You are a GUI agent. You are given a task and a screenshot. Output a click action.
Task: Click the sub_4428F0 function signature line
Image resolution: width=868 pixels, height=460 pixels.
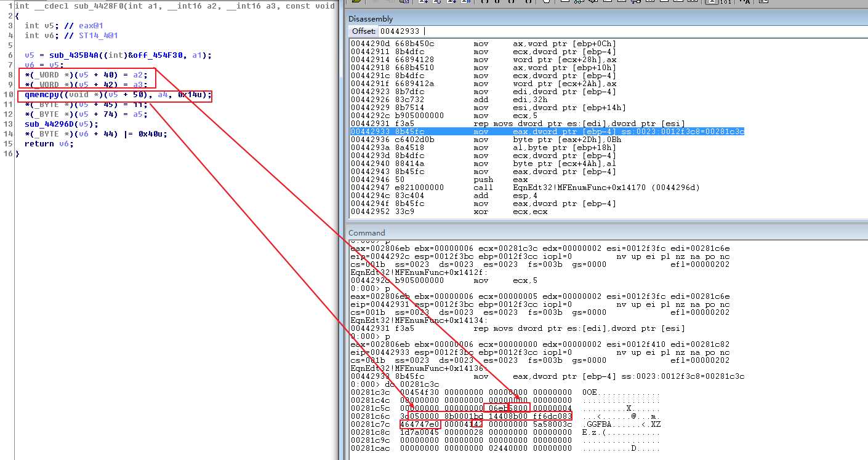tap(175, 6)
